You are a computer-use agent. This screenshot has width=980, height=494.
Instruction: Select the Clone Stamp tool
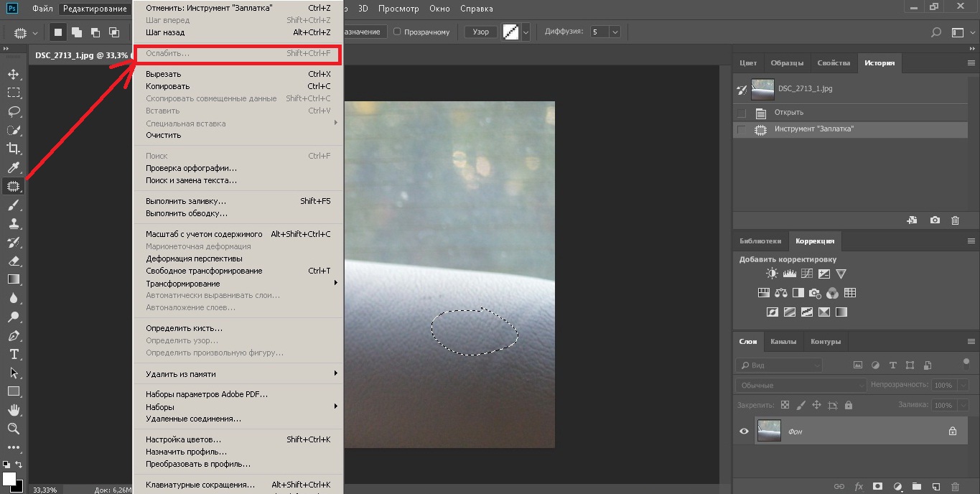[x=14, y=223]
